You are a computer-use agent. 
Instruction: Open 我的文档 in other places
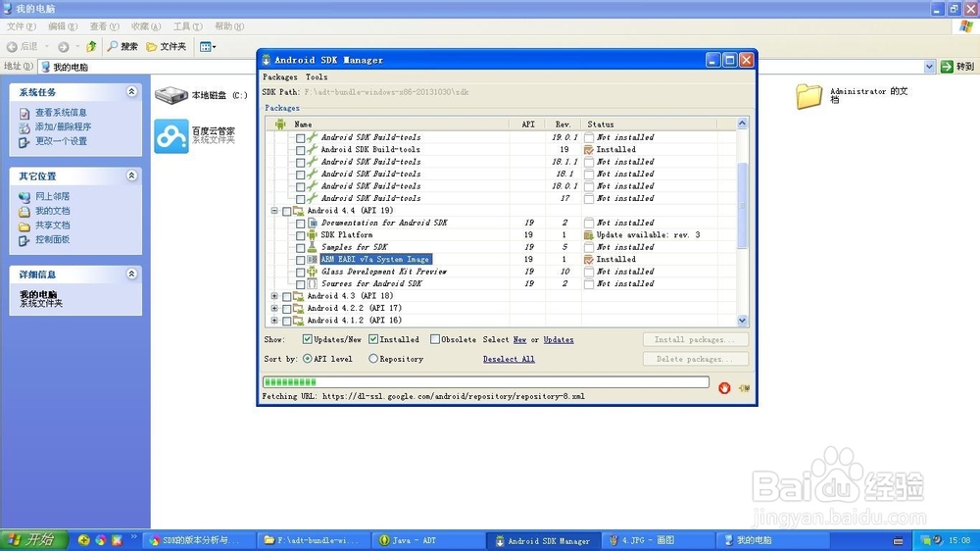pos(53,211)
